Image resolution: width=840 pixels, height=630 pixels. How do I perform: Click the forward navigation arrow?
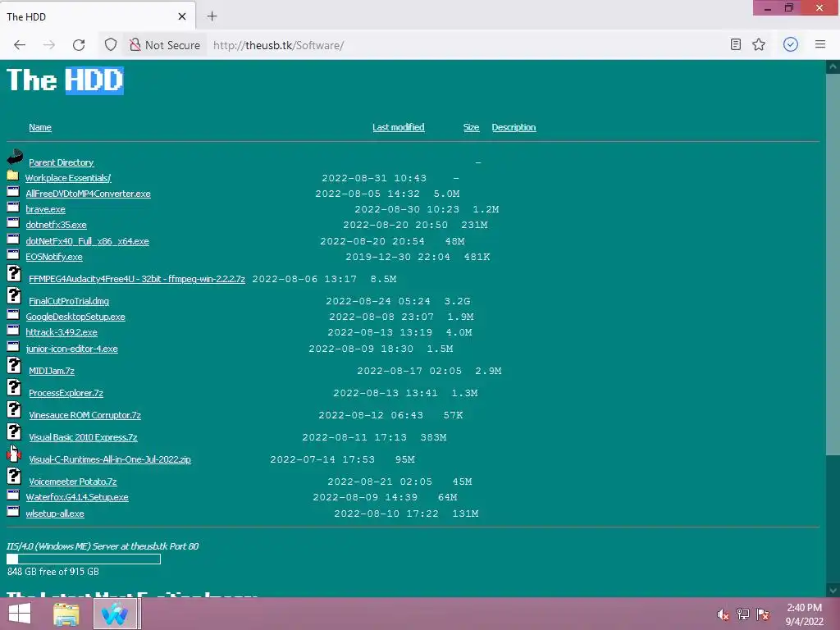pos(49,45)
